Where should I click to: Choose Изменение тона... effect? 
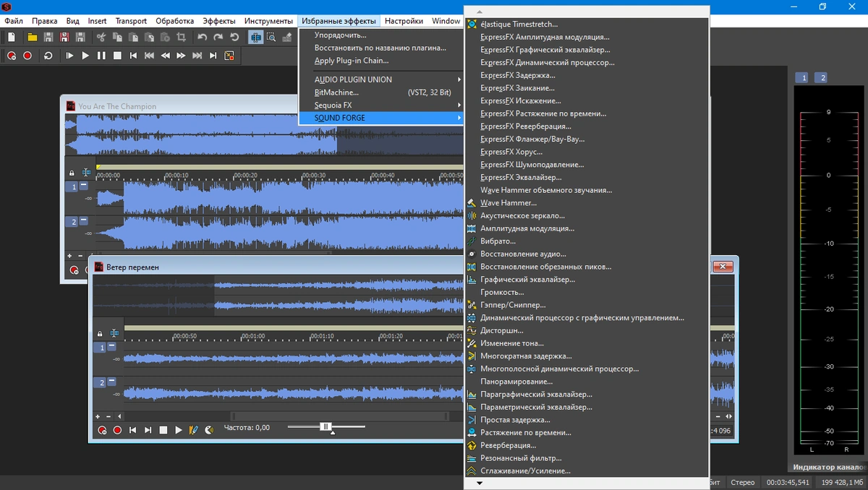tap(587, 343)
